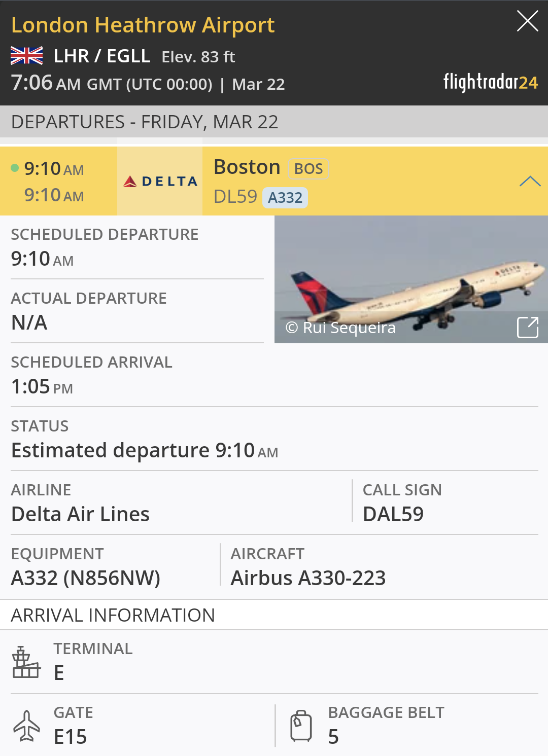Click the BOS airport code badge
Image resolution: width=548 pixels, height=756 pixels.
tap(309, 169)
